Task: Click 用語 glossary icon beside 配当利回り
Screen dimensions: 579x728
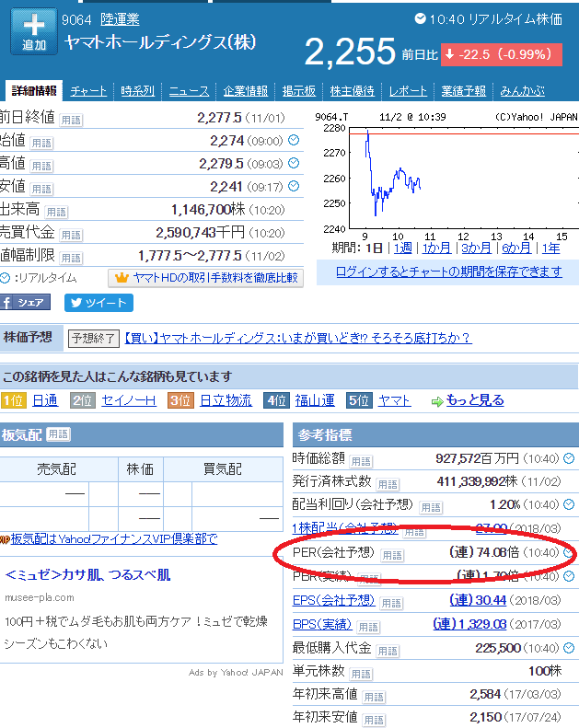Action: pos(431,507)
